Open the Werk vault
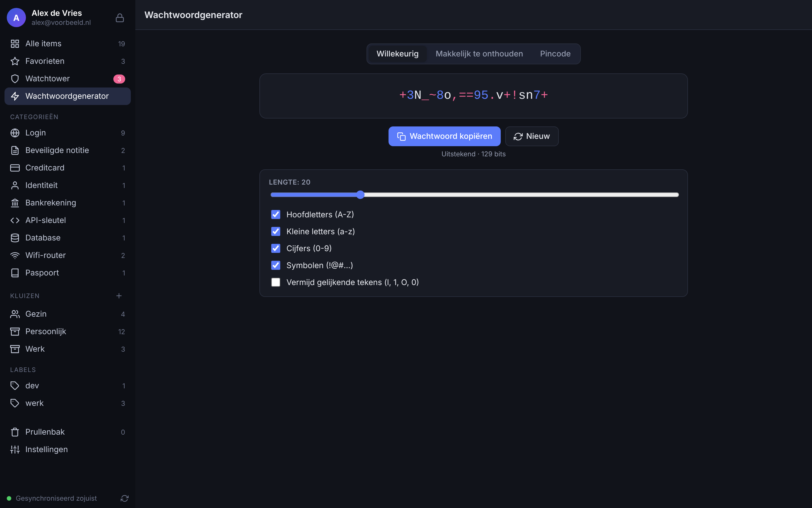Screen dimensions: 812x508 click(67, 349)
